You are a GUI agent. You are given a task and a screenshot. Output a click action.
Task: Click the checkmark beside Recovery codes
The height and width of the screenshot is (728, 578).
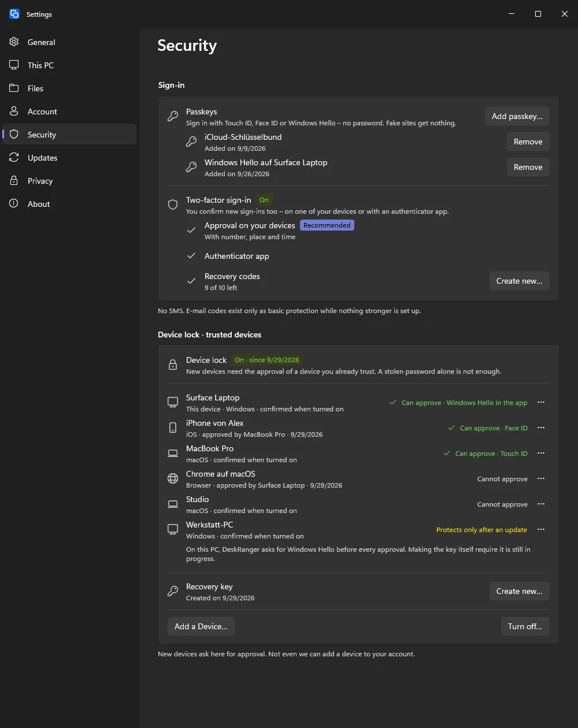[x=191, y=281]
